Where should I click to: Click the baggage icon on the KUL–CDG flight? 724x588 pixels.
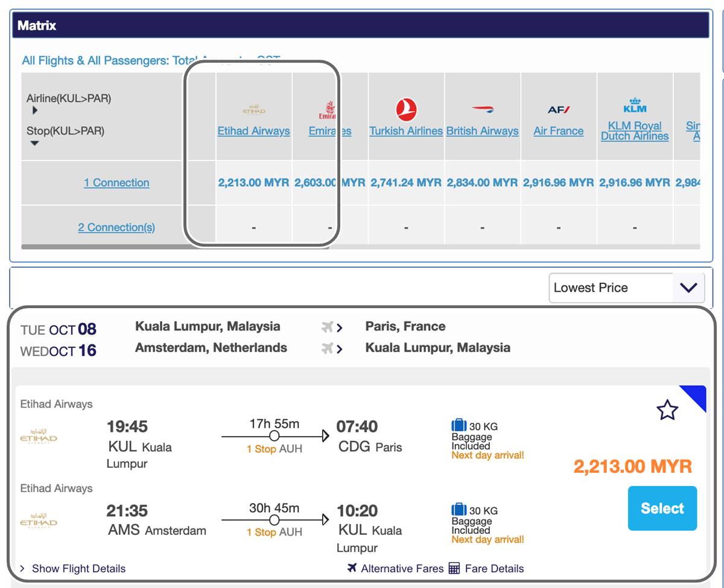459,426
